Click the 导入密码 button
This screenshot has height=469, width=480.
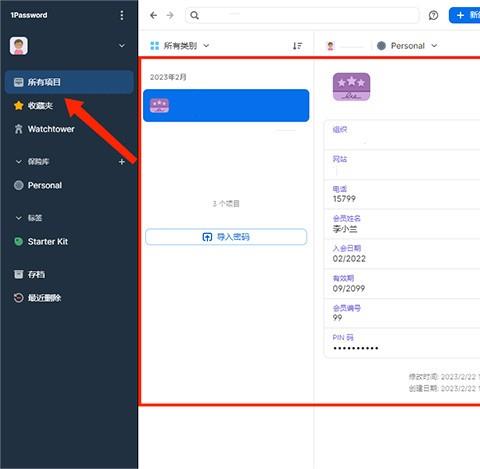point(226,237)
